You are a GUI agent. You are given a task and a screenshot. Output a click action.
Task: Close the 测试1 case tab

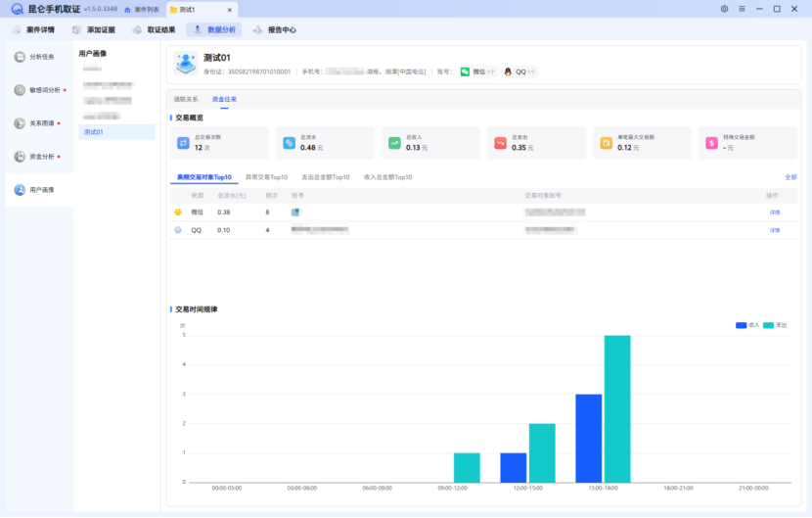(229, 10)
